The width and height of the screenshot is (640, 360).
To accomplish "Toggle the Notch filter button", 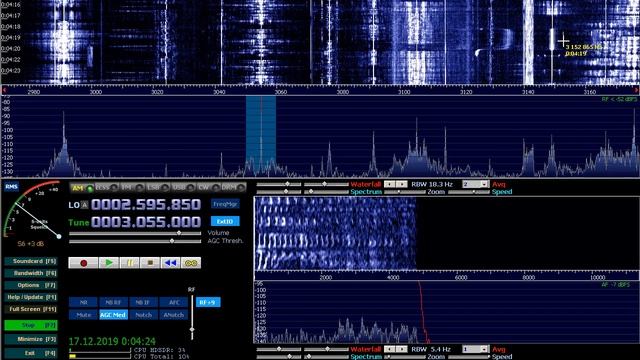I will pos(143,315).
